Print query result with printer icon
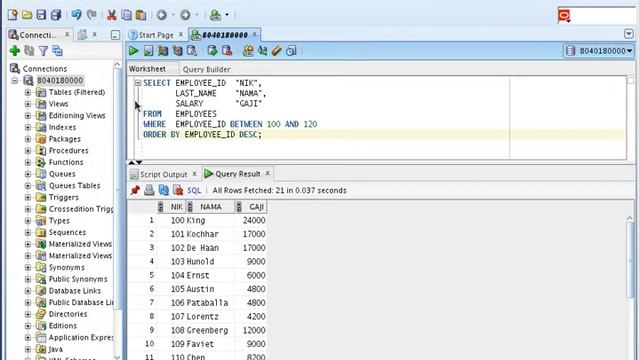 coord(149,190)
